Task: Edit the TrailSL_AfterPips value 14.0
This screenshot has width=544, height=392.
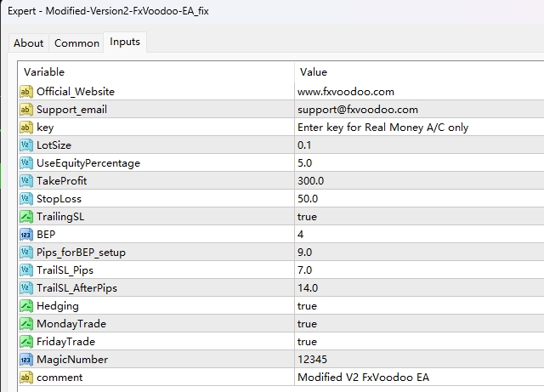Action: coord(419,288)
